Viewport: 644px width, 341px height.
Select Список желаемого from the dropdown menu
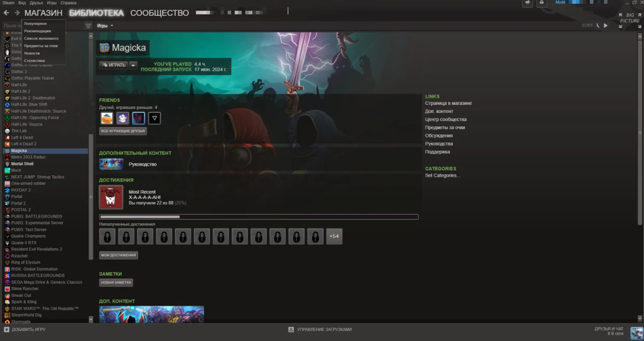pos(41,38)
